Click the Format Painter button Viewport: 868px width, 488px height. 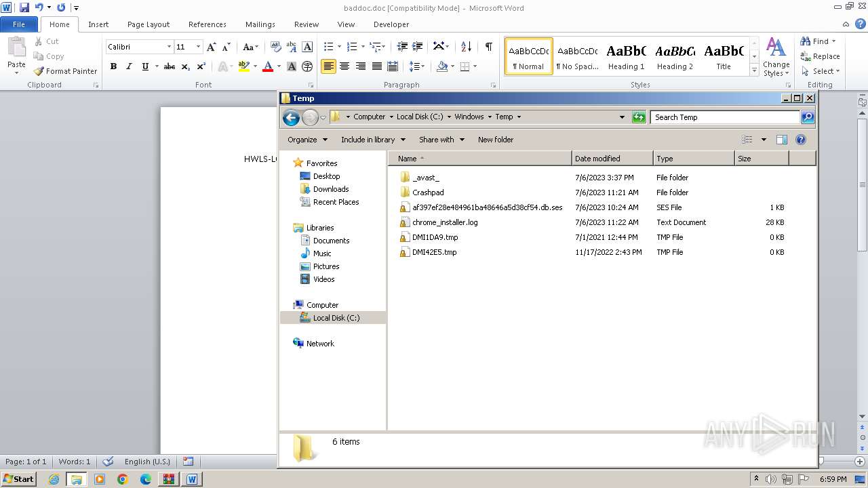tap(65, 71)
